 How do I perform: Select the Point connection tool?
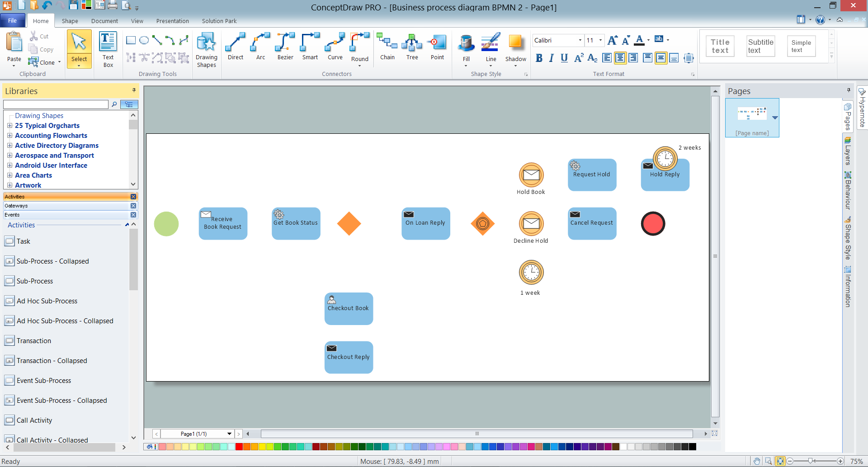437,47
